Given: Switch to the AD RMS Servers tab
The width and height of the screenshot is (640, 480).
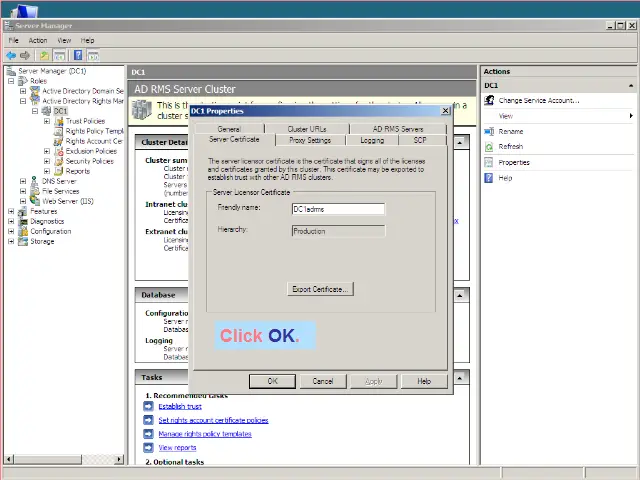Looking at the screenshot, I should coord(398,129).
